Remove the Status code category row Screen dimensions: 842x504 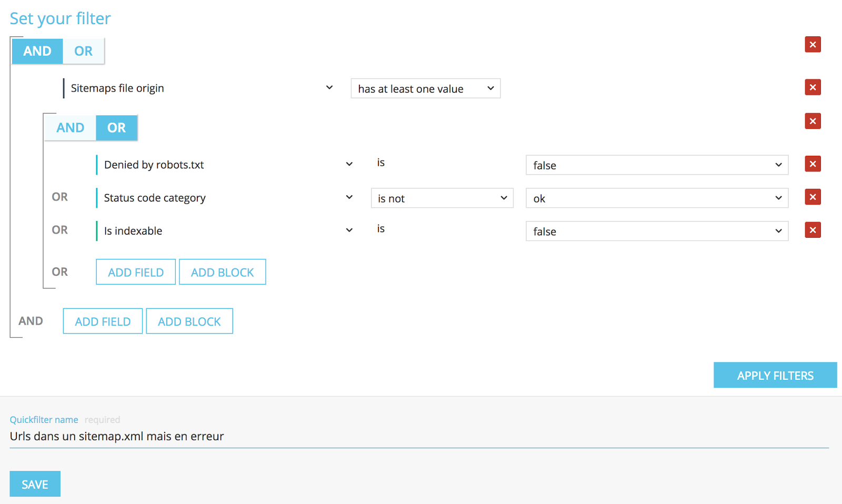(813, 197)
